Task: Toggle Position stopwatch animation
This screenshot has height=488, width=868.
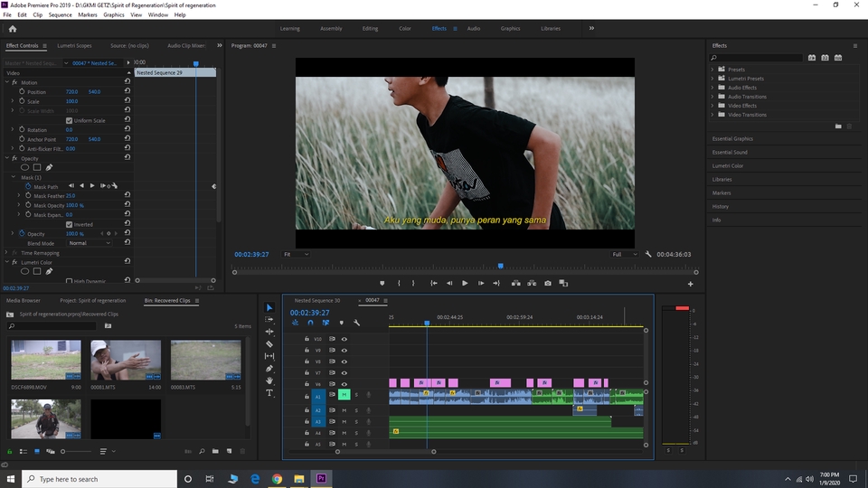Action: (x=22, y=91)
